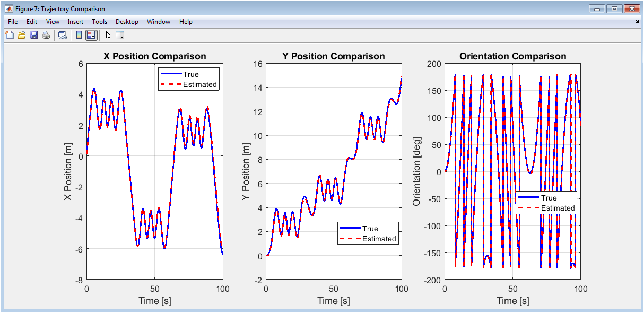Maximize the Figure 7 window

[614, 8]
